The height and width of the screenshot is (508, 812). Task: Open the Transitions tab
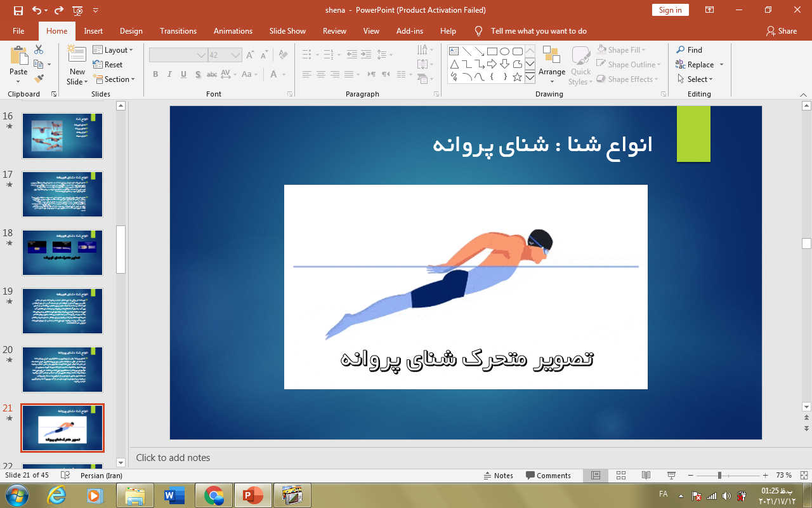coord(178,30)
